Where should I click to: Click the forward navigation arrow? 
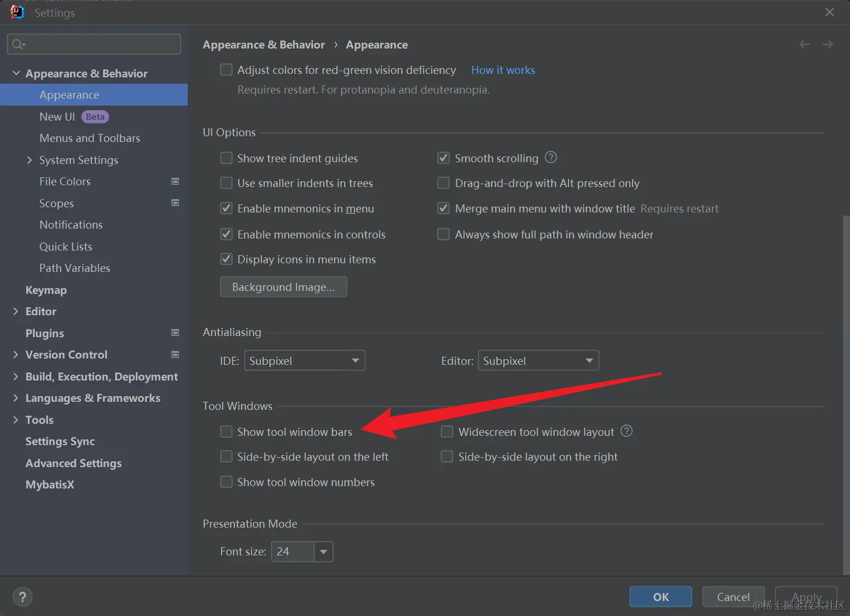pos(827,44)
